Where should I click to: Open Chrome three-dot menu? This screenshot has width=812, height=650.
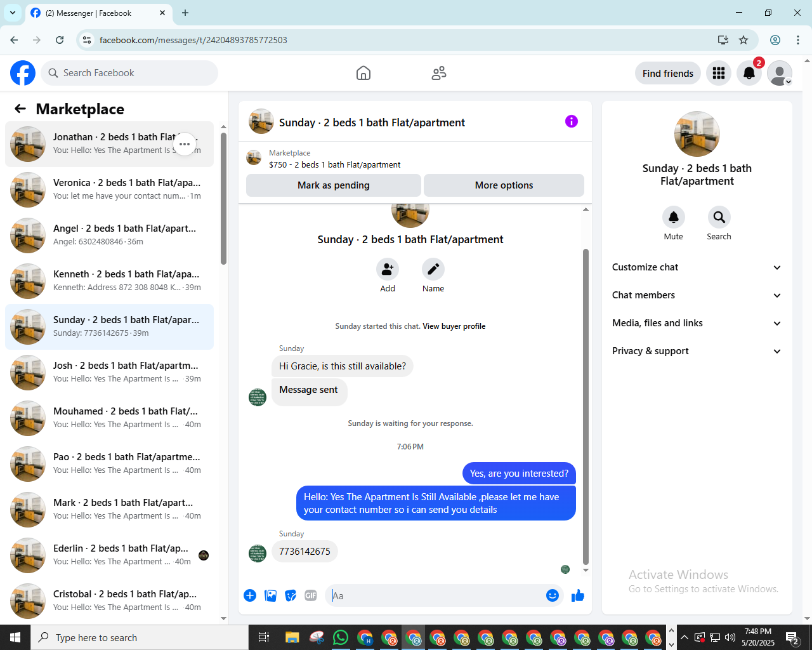[798, 40]
